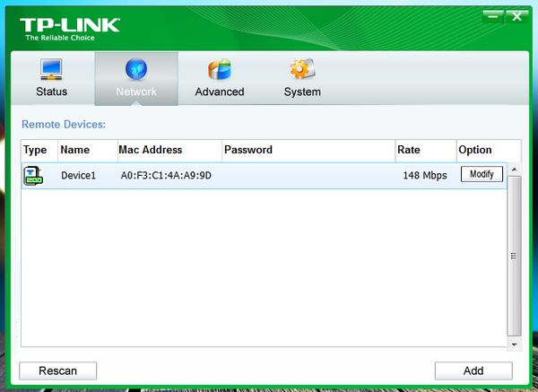The width and height of the screenshot is (538, 392).
Task: Click the System gear icon
Action: pos(302,69)
